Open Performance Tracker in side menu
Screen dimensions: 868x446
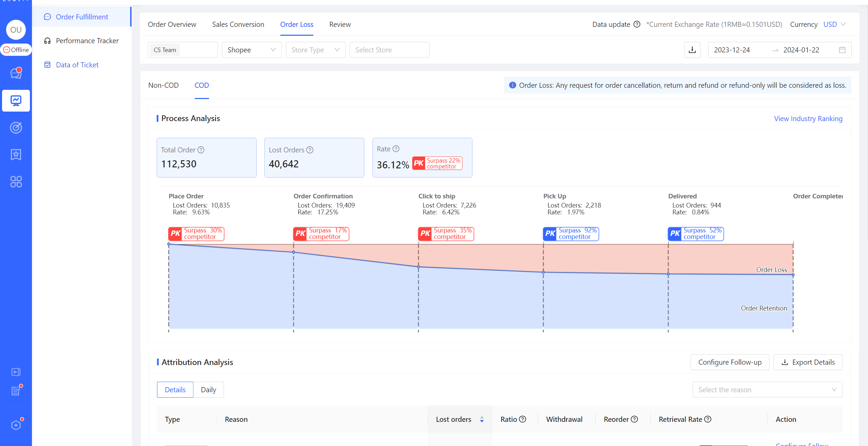pyautogui.click(x=87, y=40)
